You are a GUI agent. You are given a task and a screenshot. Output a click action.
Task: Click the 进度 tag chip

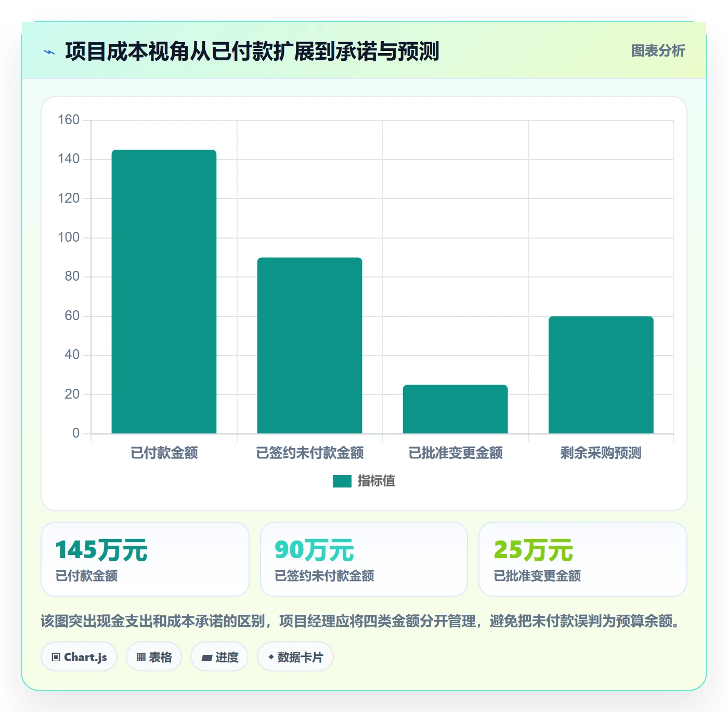219,657
